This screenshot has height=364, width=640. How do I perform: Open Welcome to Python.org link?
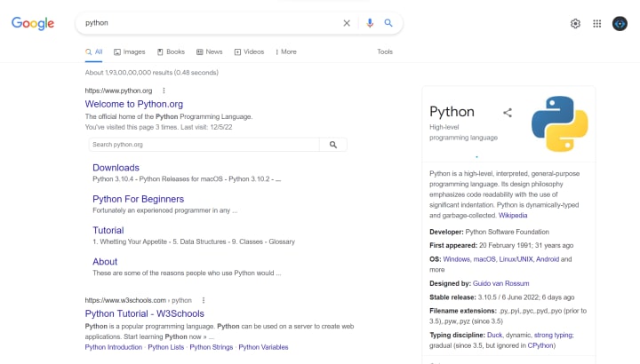134,104
